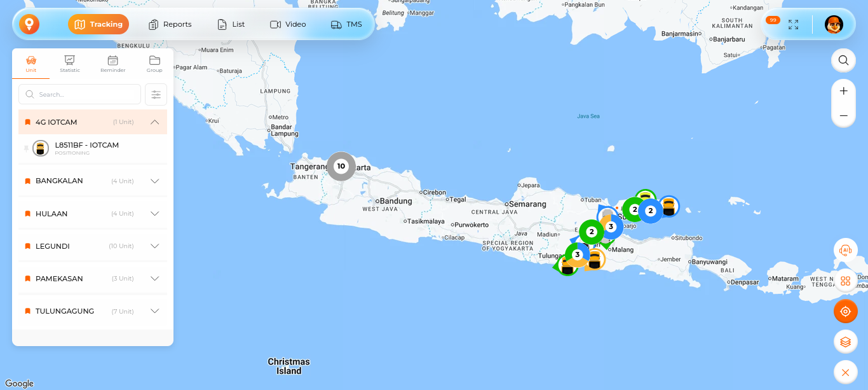The width and height of the screenshot is (868, 390).
Task: Toggle fullscreen mode icon
Action: [794, 24]
